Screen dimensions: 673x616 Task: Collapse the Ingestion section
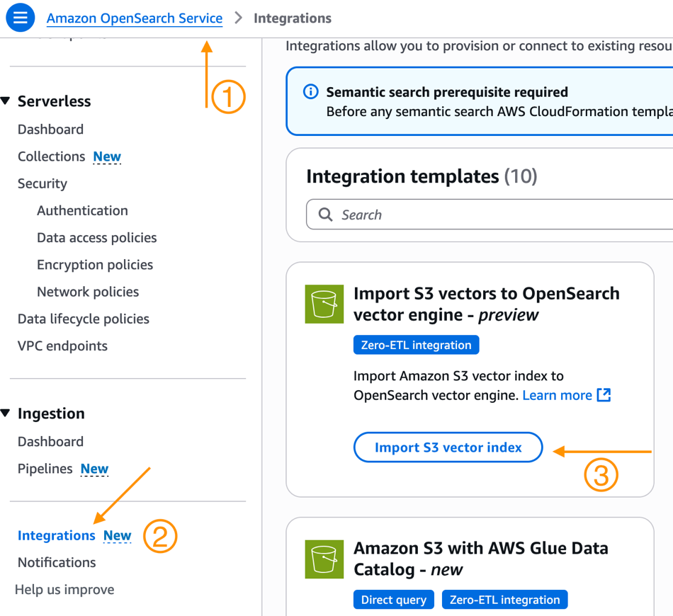(x=5, y=413)
